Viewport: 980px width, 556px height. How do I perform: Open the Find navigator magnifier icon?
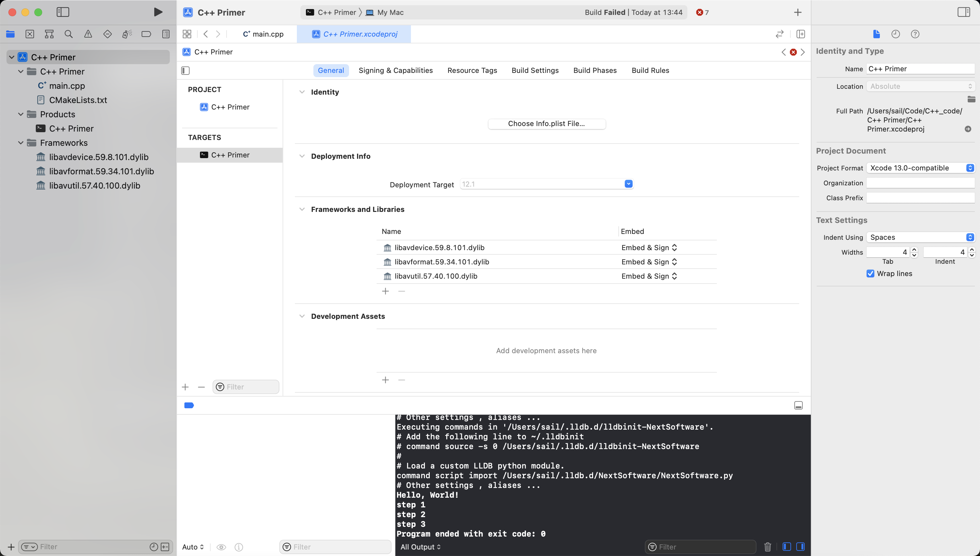pos(69,34)
